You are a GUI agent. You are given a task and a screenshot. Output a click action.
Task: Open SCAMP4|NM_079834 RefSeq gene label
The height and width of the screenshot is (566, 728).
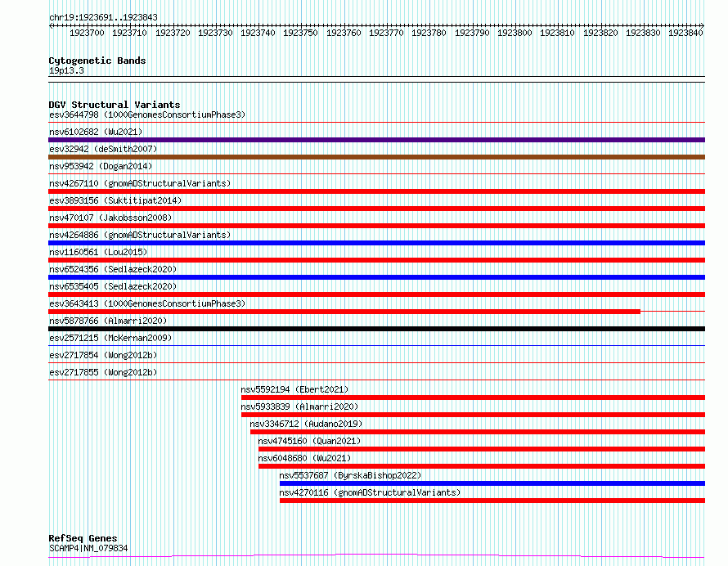coord(88,548)
